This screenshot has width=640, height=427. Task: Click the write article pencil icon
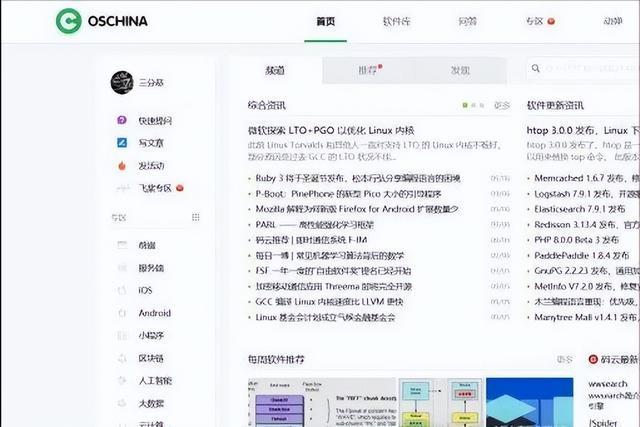point(122,143)
